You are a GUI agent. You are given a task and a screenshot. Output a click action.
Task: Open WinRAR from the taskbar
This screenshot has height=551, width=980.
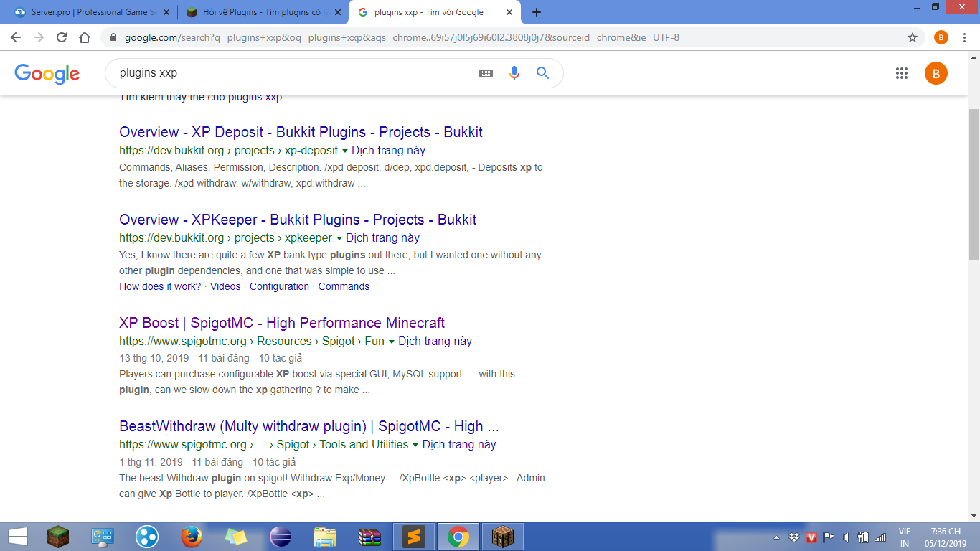click(x=369, y=537)
